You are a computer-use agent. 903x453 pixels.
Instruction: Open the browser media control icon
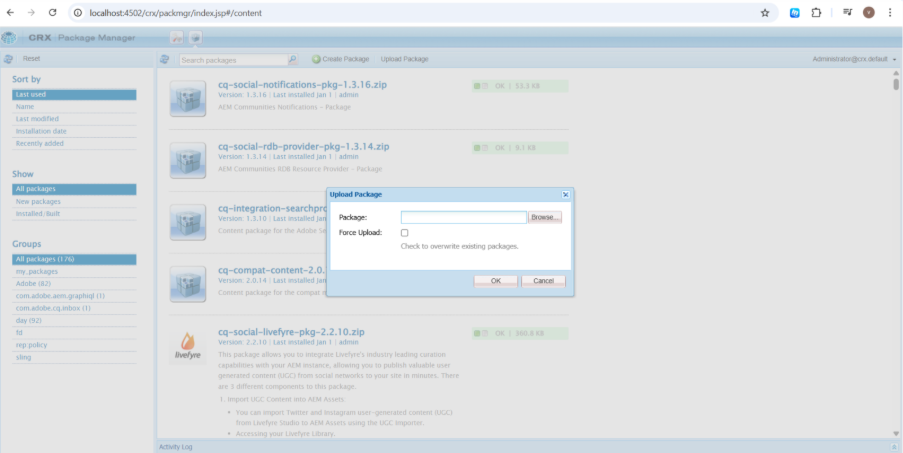click(x=847, y=12)
